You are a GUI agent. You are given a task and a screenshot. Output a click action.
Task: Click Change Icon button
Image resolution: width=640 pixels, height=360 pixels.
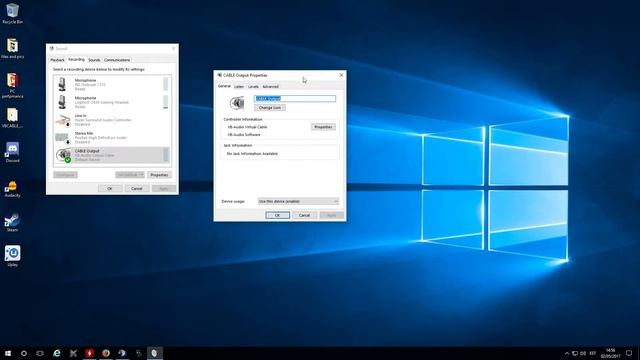click(270, 108)
